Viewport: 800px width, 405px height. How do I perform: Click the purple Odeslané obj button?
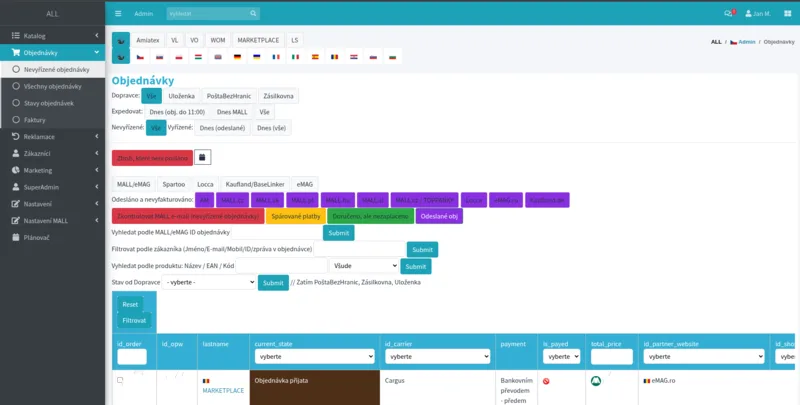(439, 216)
